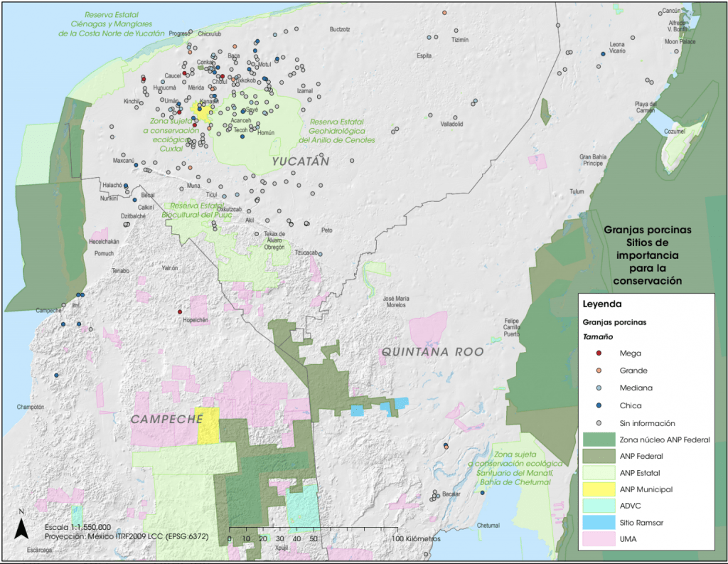This screenshot has height=564, width=728.
Task: Select the orange Grande legend marker
Action: click(599, 371)
